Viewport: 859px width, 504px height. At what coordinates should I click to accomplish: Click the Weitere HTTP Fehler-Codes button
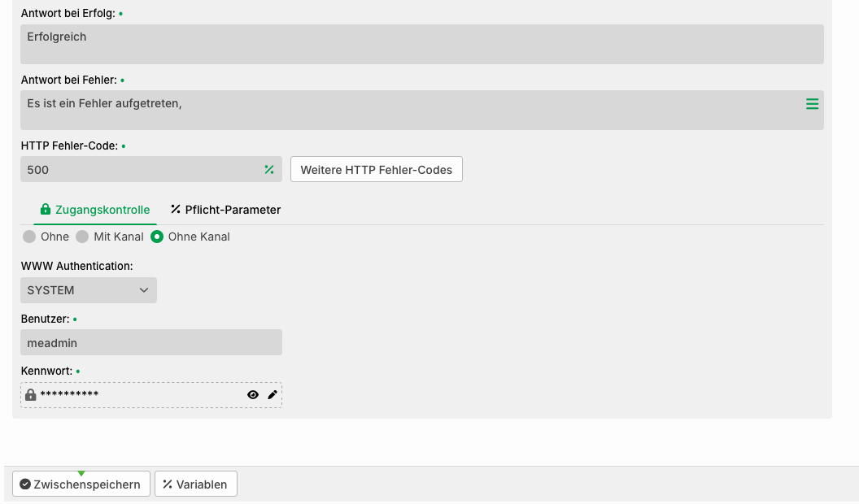(x=377, y=170)
